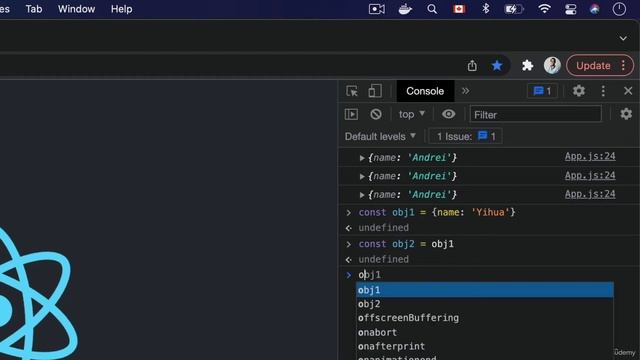640x360 pixels.
Task: Show more DevTools tabs
Action: tap(465, 91)
